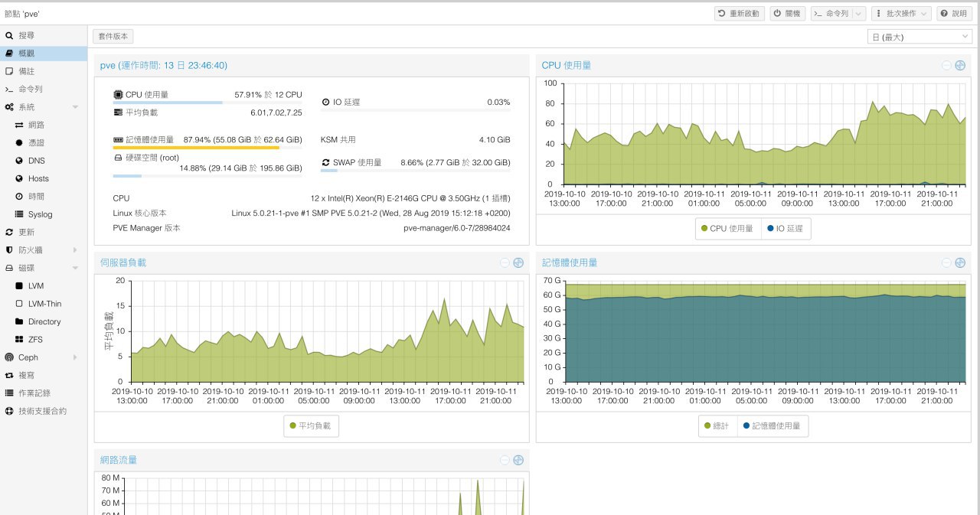This screenshot has height=515, width=980.
Task: Expand the Ceph tree arrow
Action: pos(75,357)
